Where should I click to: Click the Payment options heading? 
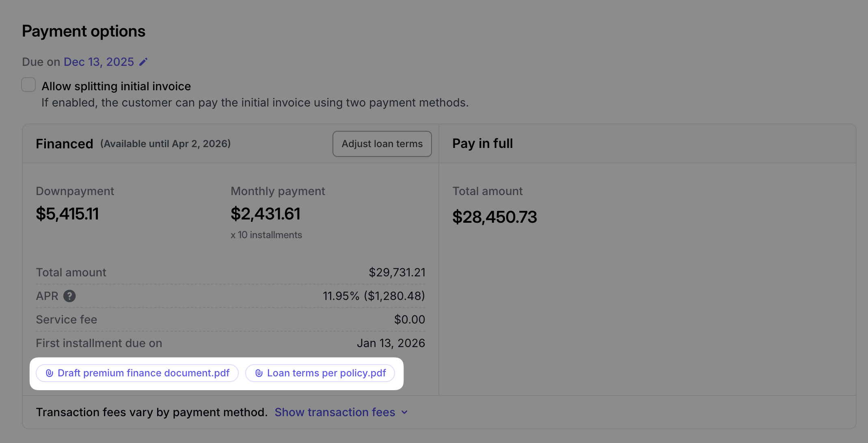84,31
